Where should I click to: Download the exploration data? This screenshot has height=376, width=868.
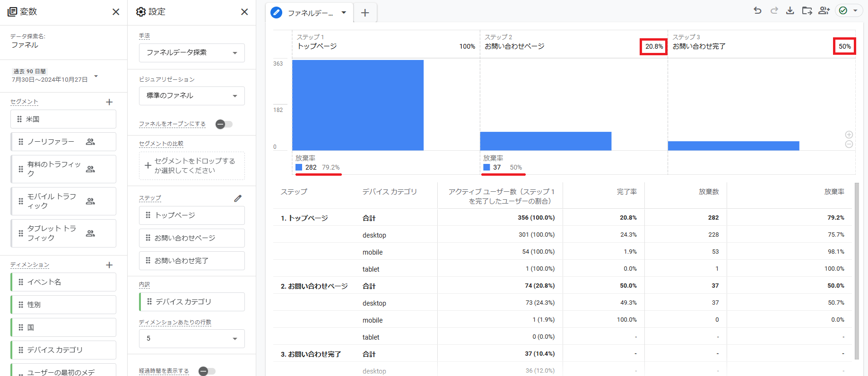790,11
